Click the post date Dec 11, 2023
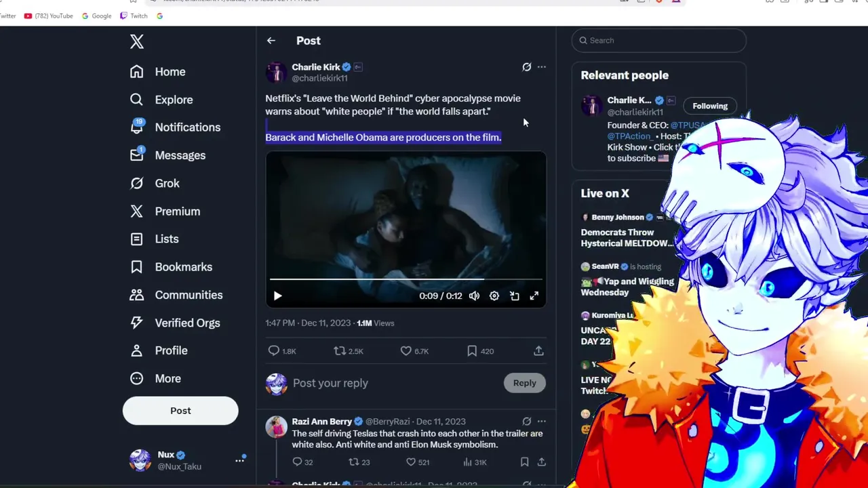This screenshot has width=868, height=488. pyautogui.click(x=325, y=323)
